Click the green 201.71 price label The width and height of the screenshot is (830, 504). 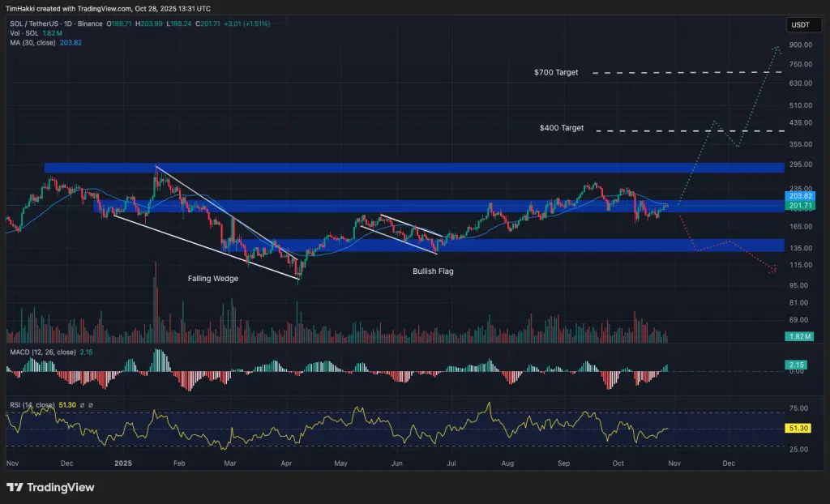pos(800,206)
